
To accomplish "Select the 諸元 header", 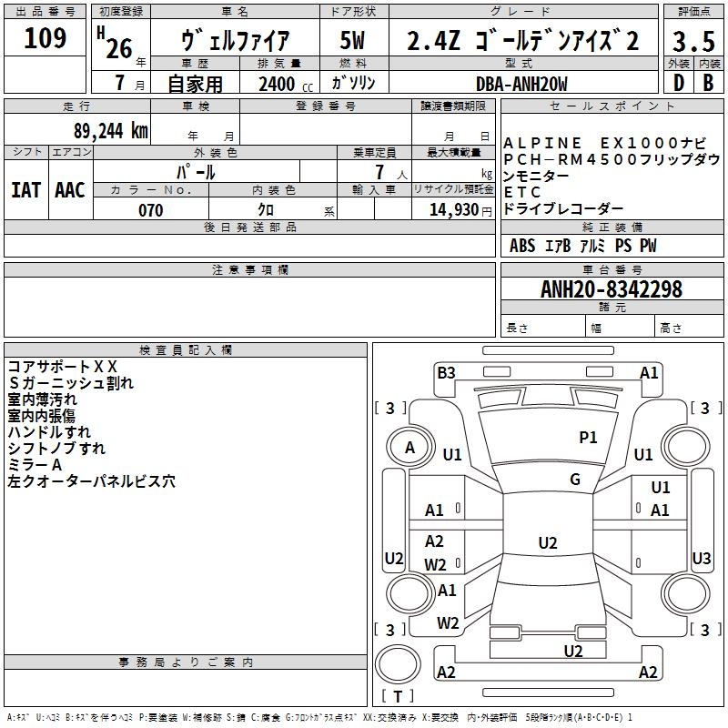I will [x=612, y=307].
